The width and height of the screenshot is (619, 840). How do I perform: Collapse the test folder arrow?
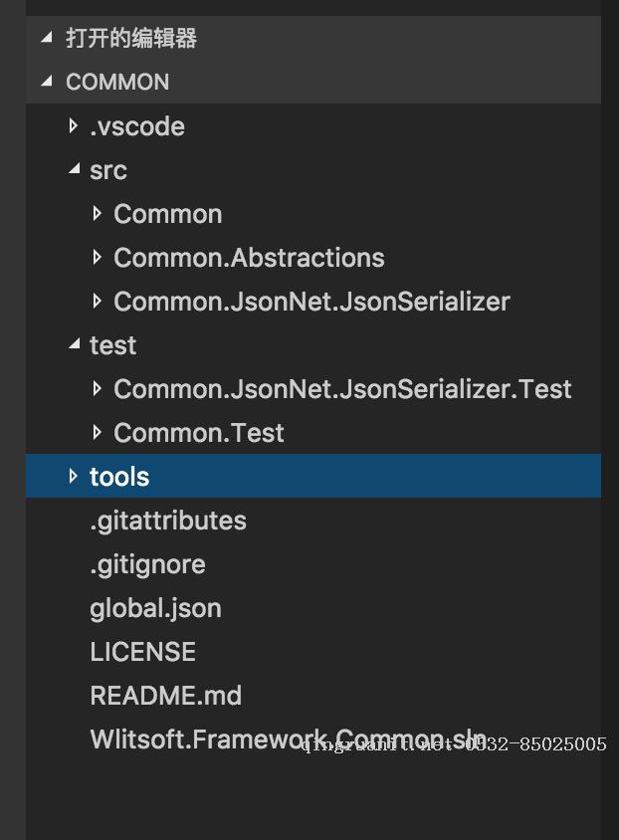pos(73,344)
